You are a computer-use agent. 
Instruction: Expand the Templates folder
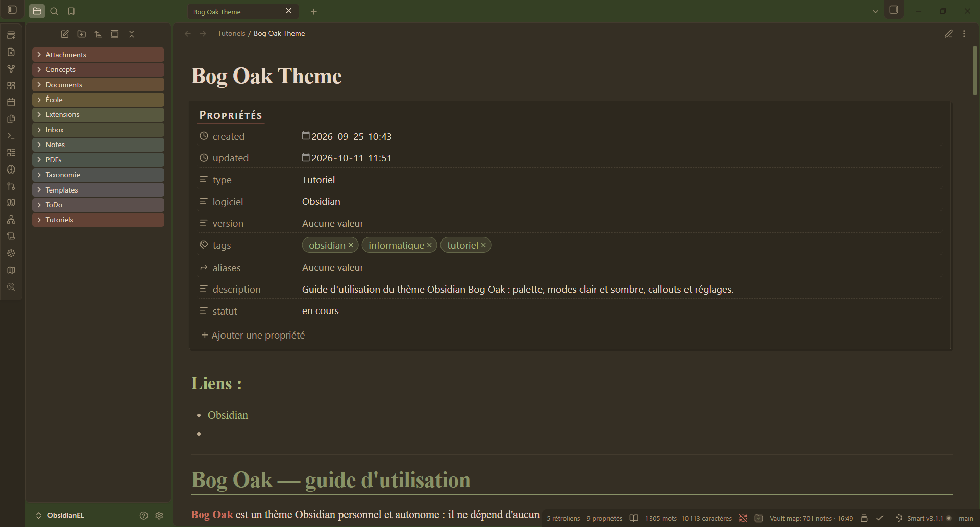pos(98,190)
